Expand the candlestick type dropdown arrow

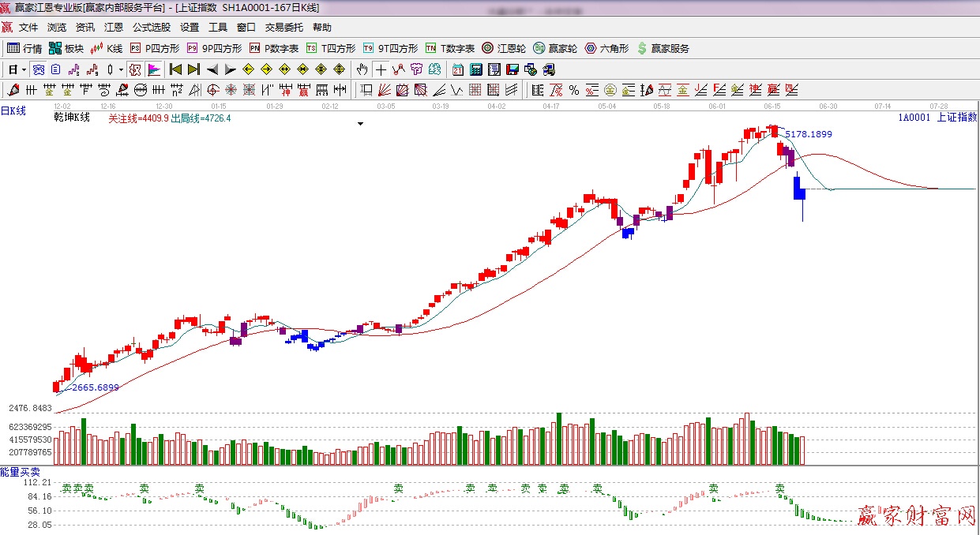[121, 69]
